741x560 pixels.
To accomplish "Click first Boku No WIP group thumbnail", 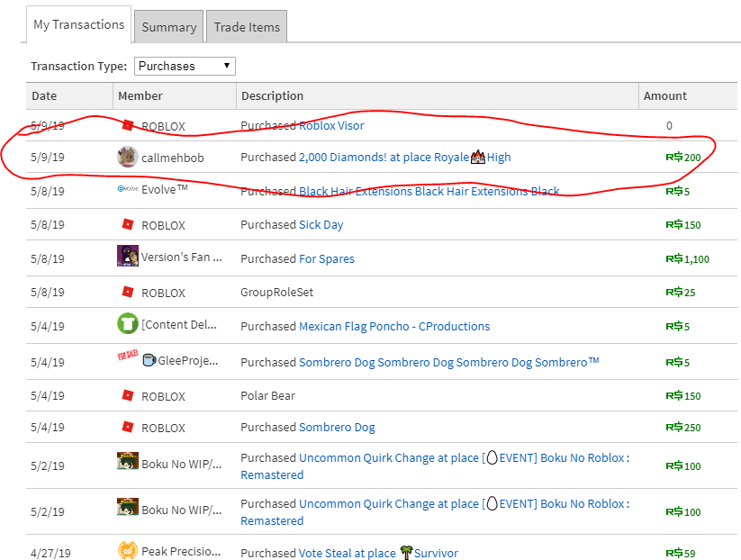I will pyautogui.click(x=128, y=461).
